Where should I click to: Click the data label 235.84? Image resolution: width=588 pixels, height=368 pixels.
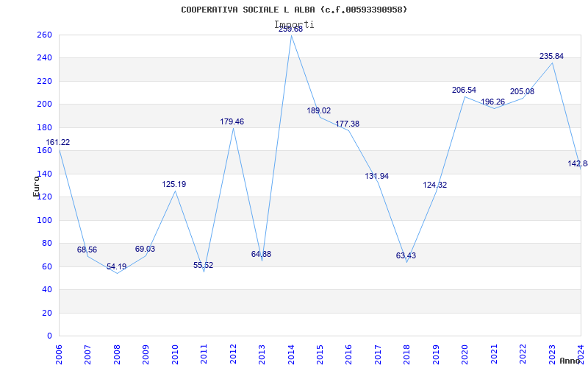(552, 57)
